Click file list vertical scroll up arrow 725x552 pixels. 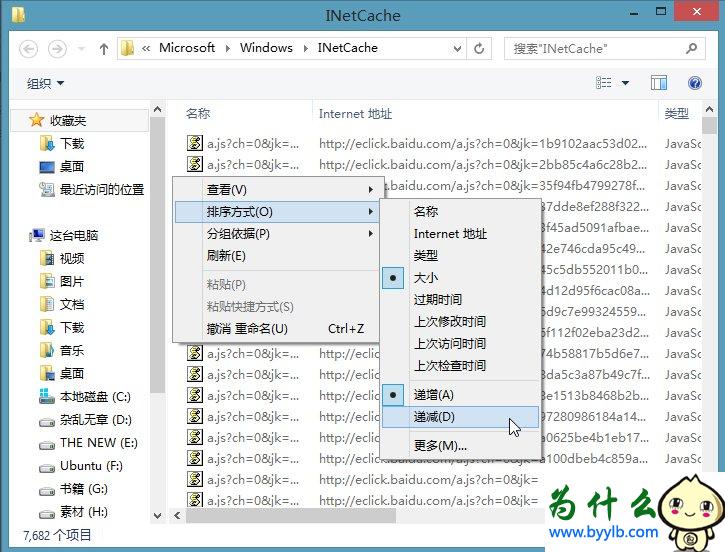pyautogui.click(x=709, y=110)
